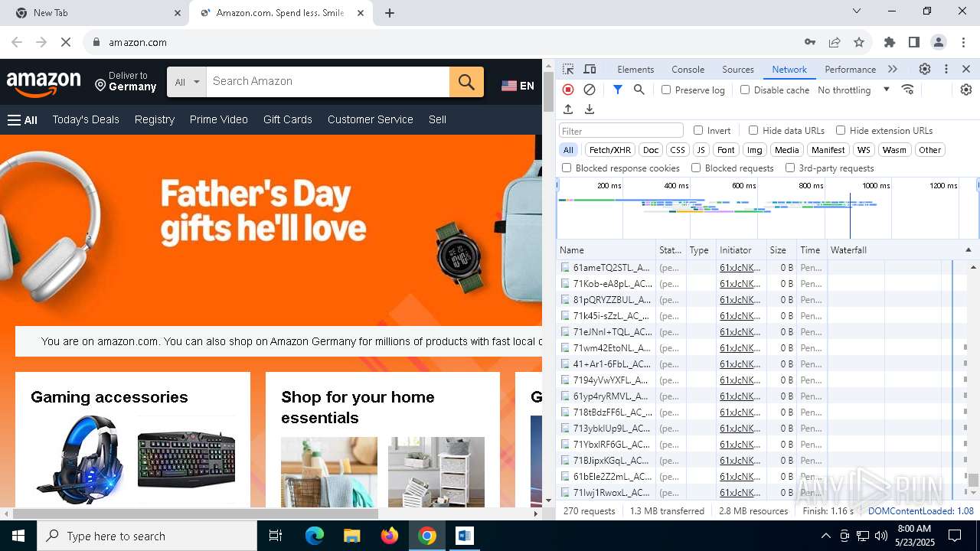
Task: Open DevTools settings gear
Action: 925,69
